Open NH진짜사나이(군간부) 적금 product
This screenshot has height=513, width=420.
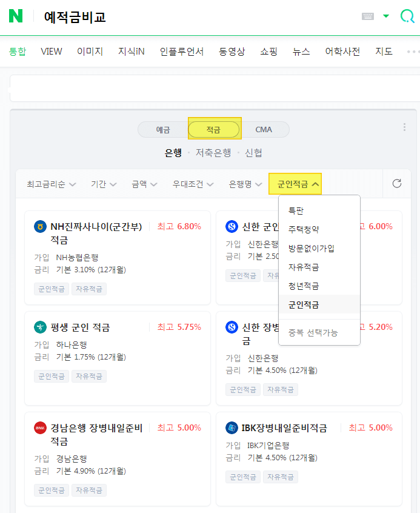click(96, 233)
